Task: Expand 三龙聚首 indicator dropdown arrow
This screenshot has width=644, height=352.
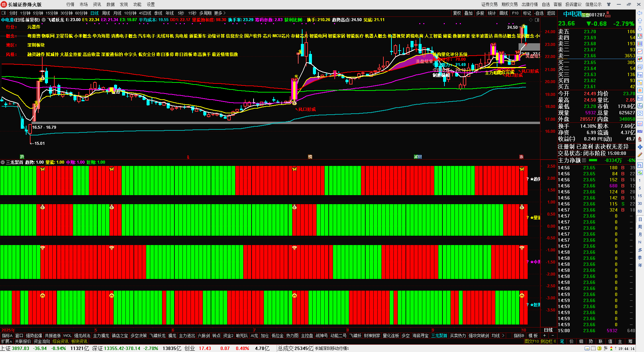Action: 3,162
